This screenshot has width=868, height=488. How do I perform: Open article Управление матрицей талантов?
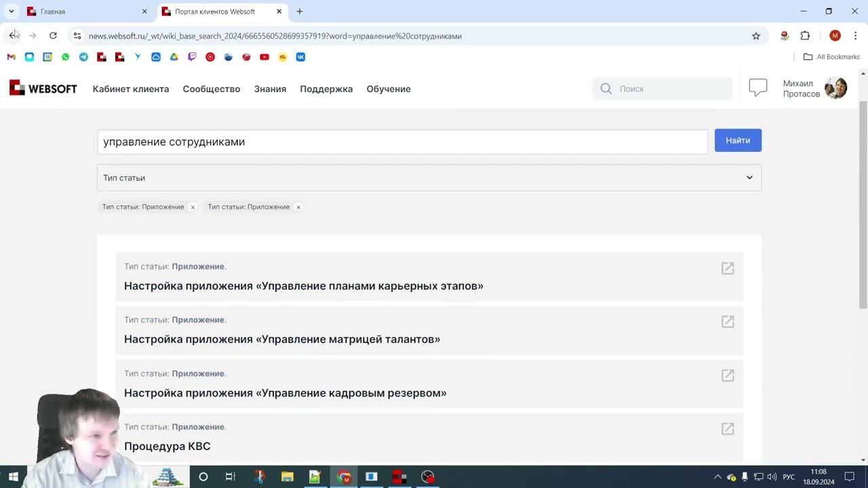(282, 340)
